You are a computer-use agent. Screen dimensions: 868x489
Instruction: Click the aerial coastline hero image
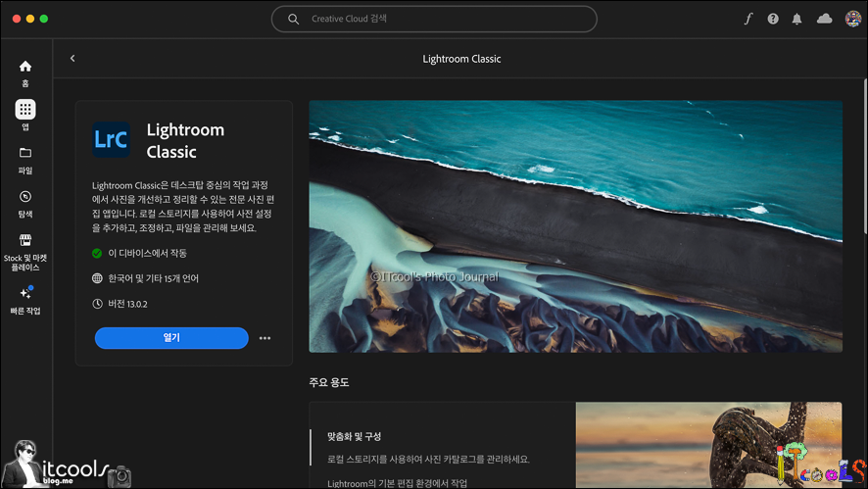coord(575,225)
